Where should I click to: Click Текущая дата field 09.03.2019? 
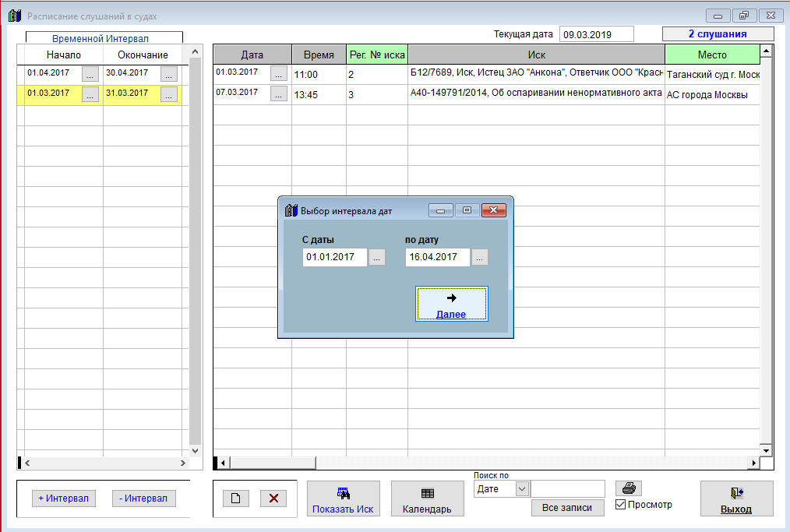[x=597, y=34]
